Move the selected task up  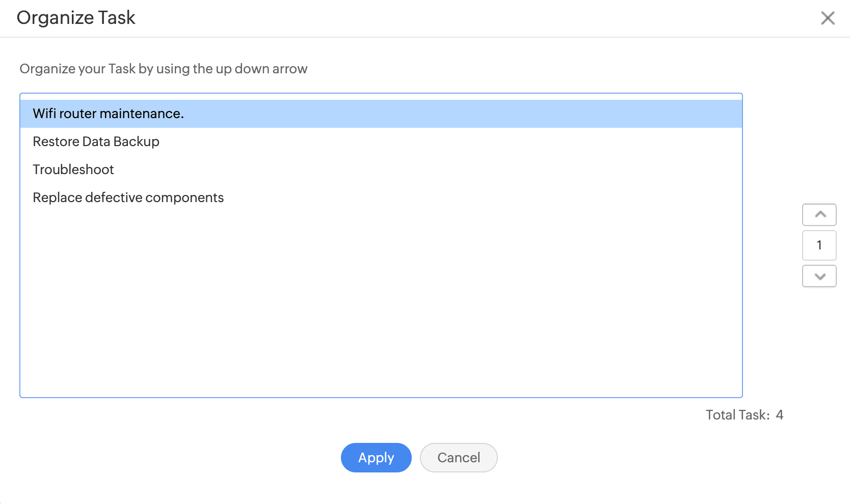[819, 214]
